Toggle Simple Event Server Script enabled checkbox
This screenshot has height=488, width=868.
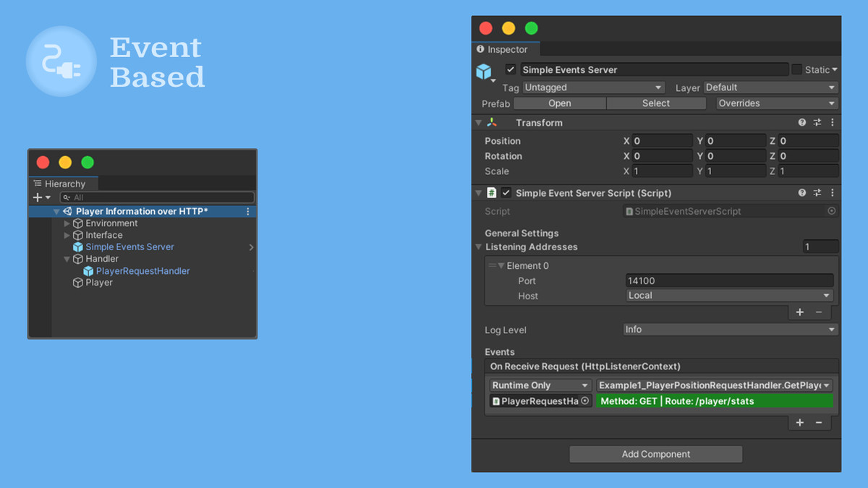[x=506, y=193]
